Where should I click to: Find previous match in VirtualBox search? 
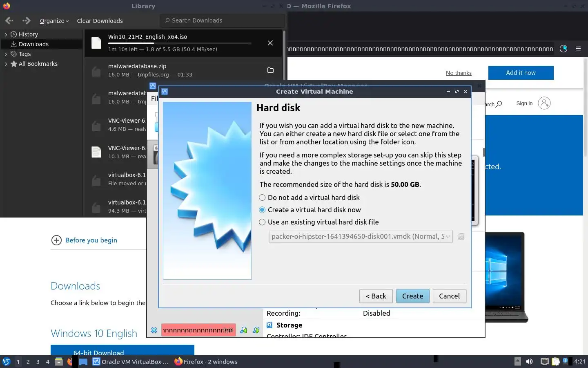click(x=244, y=330)
